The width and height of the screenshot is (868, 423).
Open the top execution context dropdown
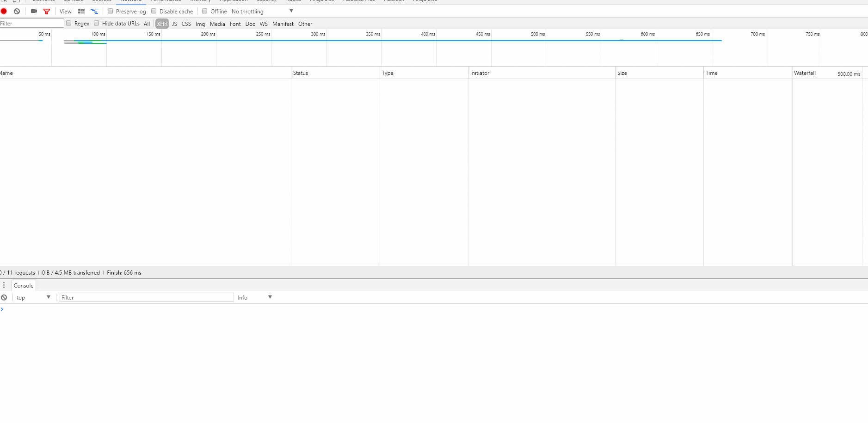(33, 297)
